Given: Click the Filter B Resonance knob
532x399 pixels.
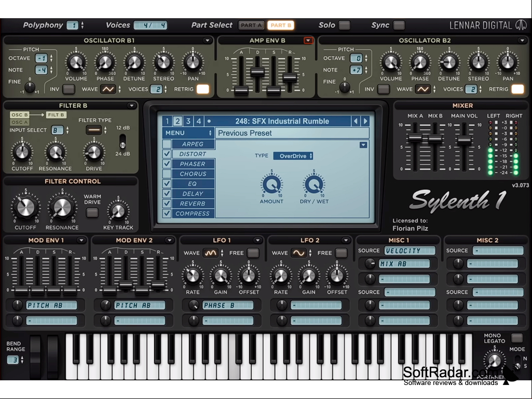Looking at the screenshot, I should (56, 153).
